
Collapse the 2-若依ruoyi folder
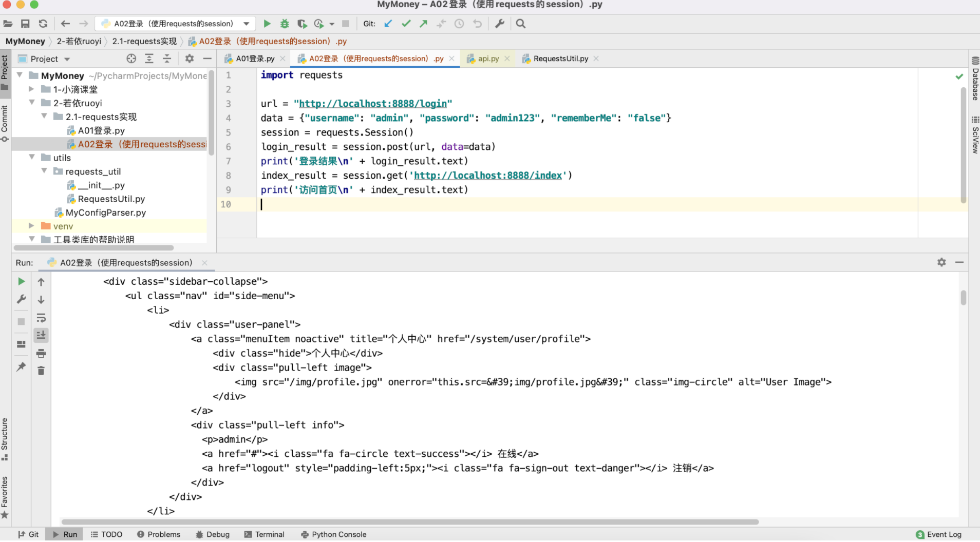32,102
